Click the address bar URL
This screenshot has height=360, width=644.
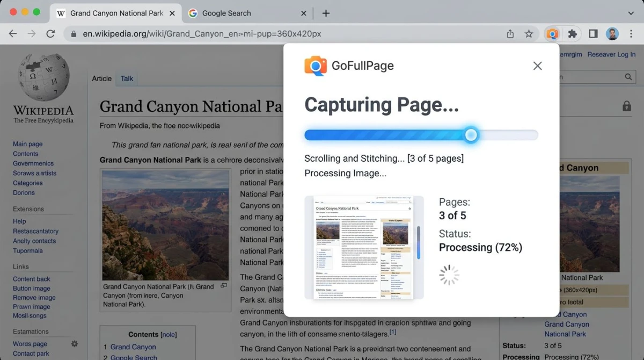click(202, 34)
